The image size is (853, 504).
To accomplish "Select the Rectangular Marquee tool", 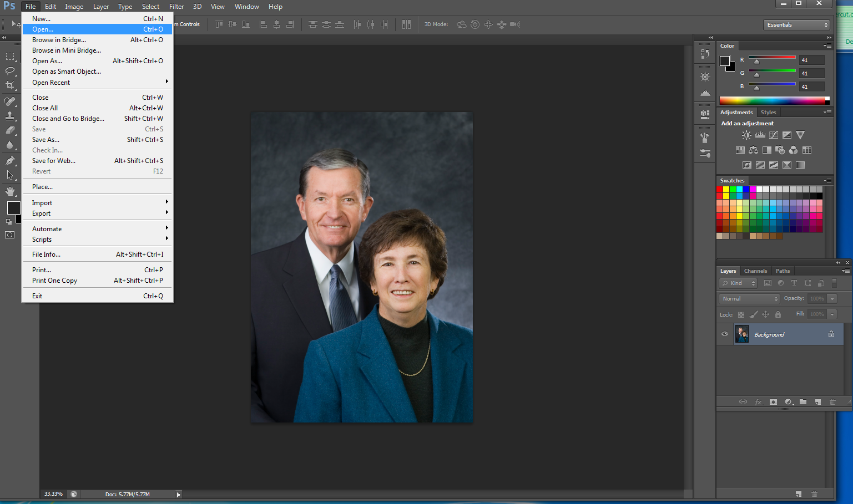I will coord(10,57).
